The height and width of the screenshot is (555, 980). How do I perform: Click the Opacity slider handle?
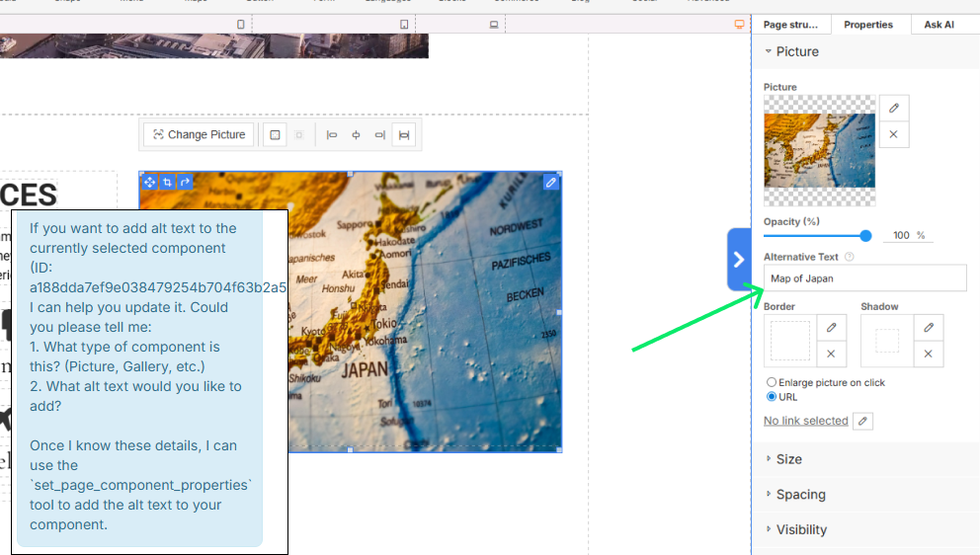[865, 236]
